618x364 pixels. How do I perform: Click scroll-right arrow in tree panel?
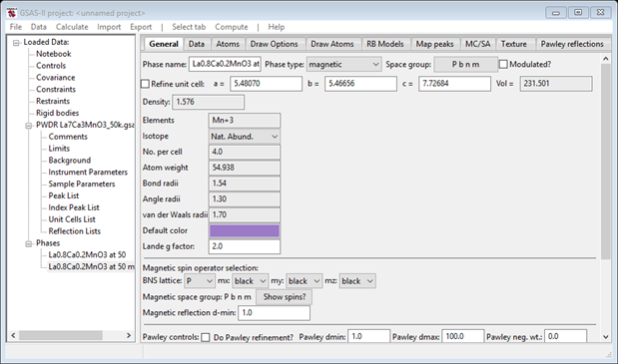[129, 335]
